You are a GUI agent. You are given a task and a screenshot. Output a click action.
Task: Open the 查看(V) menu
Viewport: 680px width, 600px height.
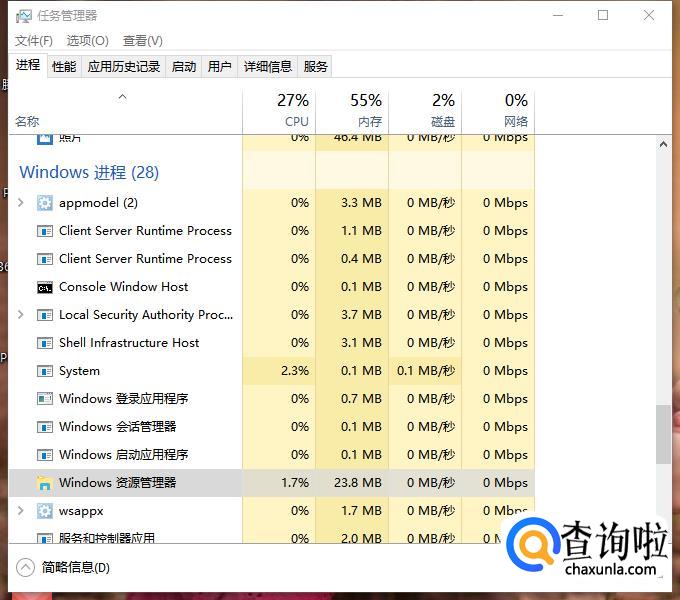[143, 41]
